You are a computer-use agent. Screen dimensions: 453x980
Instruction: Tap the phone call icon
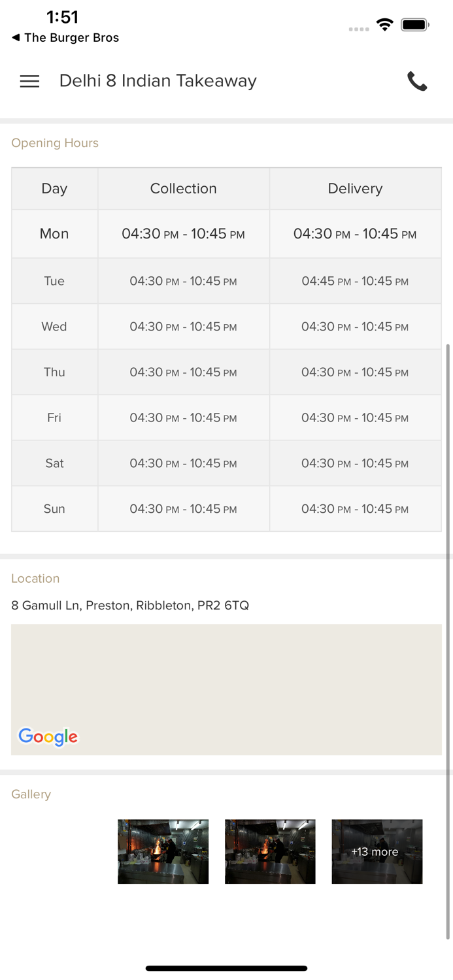click(417, 81)
